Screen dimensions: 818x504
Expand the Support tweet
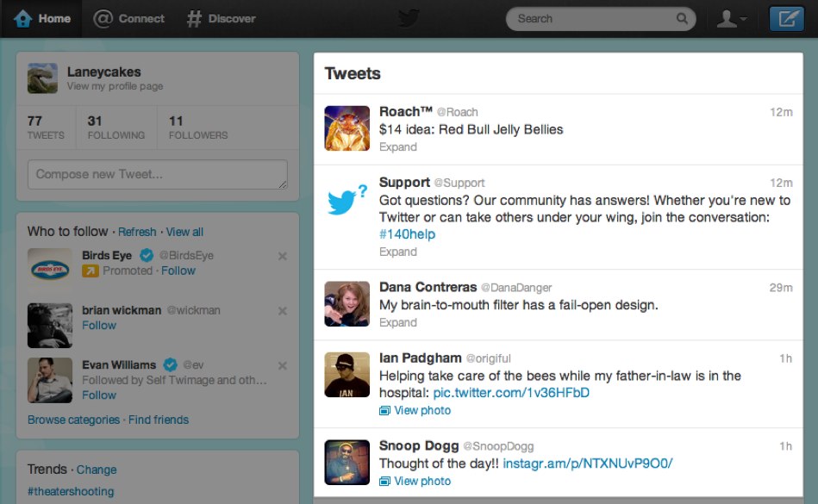tap(398, 252)
